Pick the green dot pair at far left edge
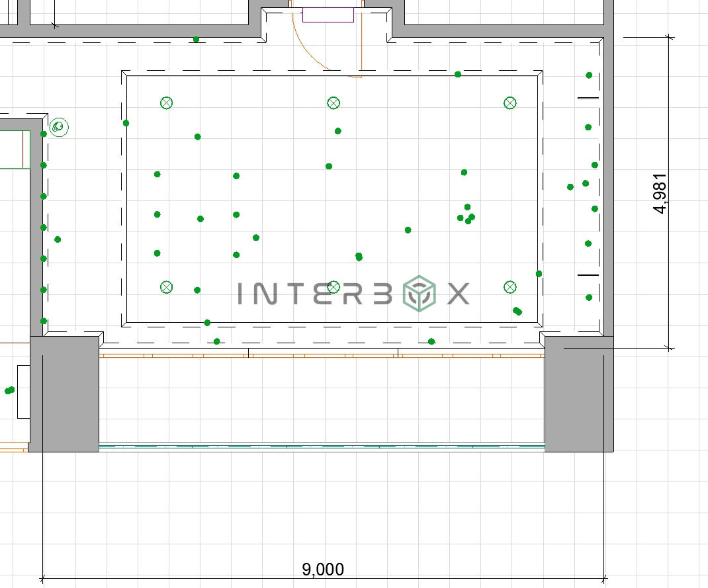This screenshot has height=588, width=708. 9,390
